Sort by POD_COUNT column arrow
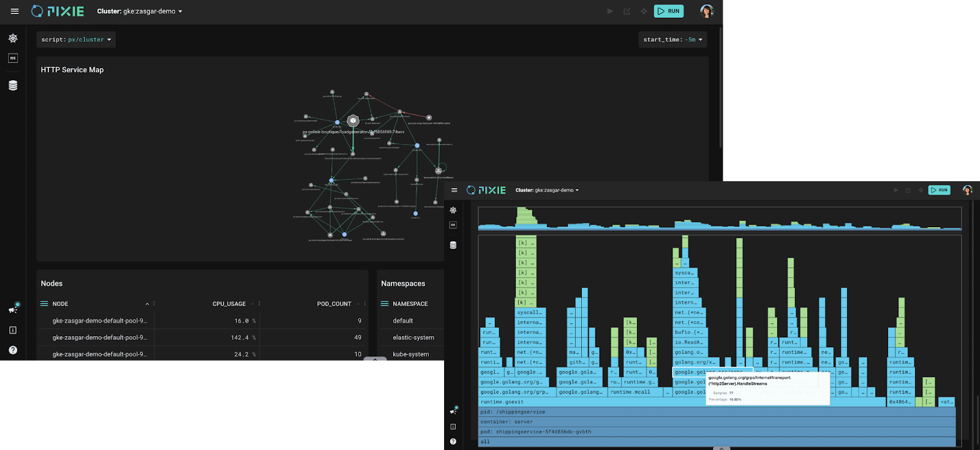The height and width of the screenshot is (450, 980). tap(358, 304)
